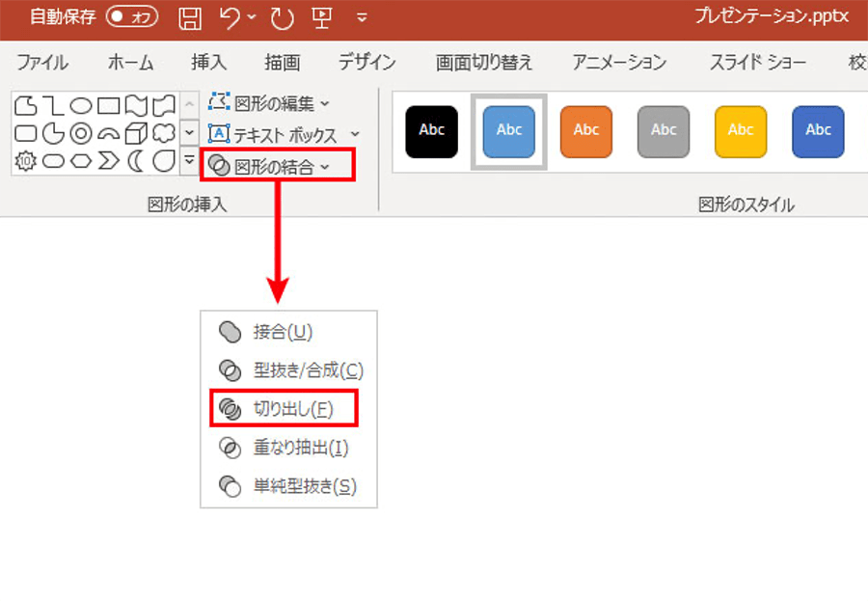868x601 pixels.
Task: Expand the full shapes gallery
Action: [x=189, y=161]
